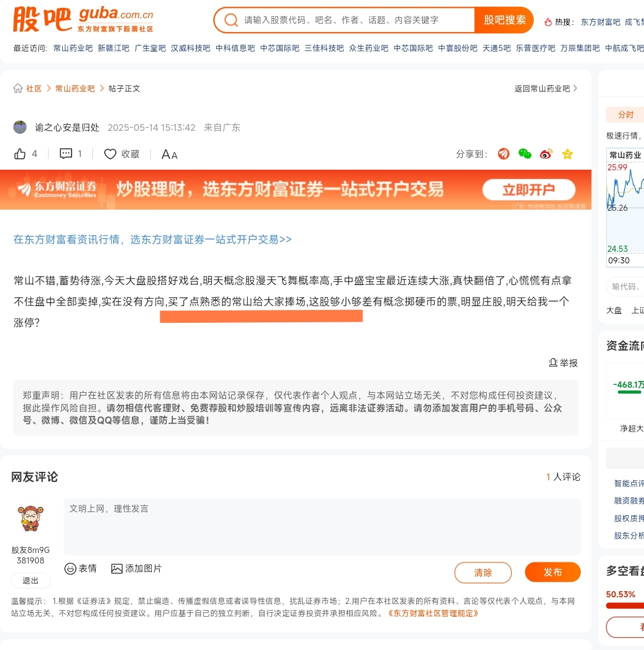The height and width of the screenshot is (650, 644).
Task: Favorite the post with heart icon
Action: [110, 154]
